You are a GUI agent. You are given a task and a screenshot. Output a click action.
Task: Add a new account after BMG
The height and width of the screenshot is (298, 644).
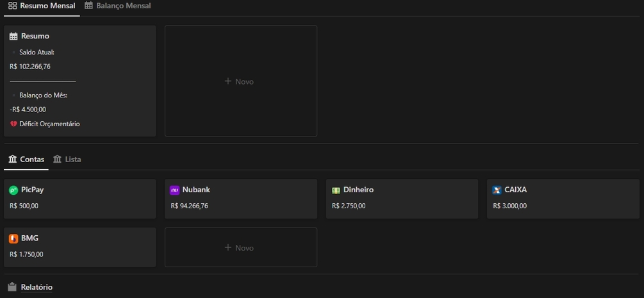point(240,247)
